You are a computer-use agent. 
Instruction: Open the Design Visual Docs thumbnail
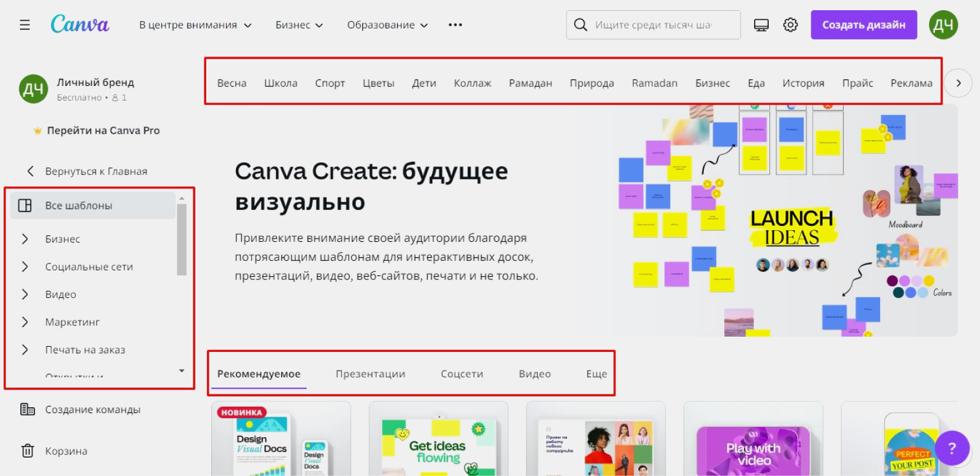pos(281,438)
